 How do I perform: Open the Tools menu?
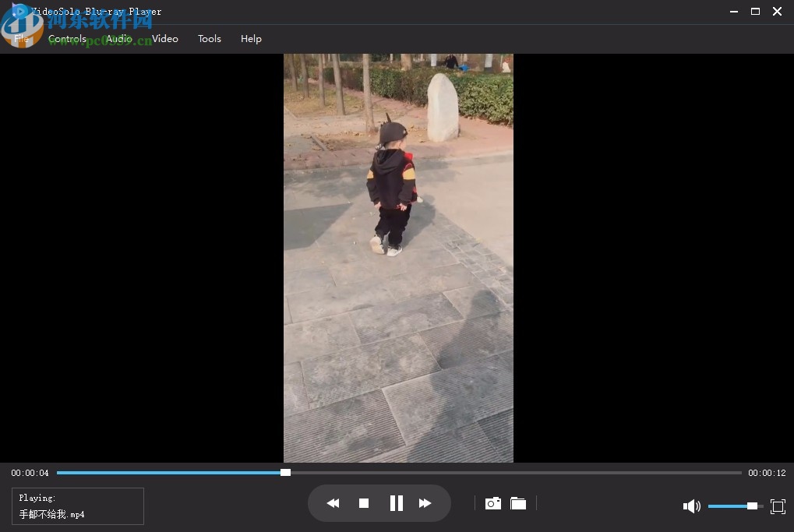click(210, 38)
